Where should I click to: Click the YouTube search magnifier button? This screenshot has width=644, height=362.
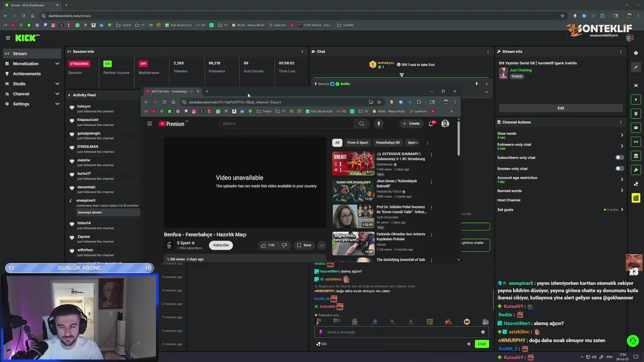pyautogui.click(x=361, y=124)
